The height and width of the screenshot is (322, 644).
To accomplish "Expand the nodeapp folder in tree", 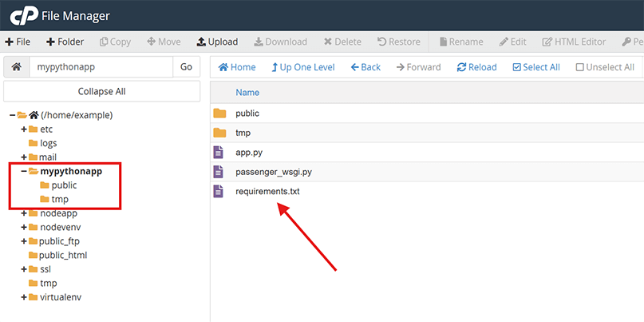I will (x=24, y=213).
